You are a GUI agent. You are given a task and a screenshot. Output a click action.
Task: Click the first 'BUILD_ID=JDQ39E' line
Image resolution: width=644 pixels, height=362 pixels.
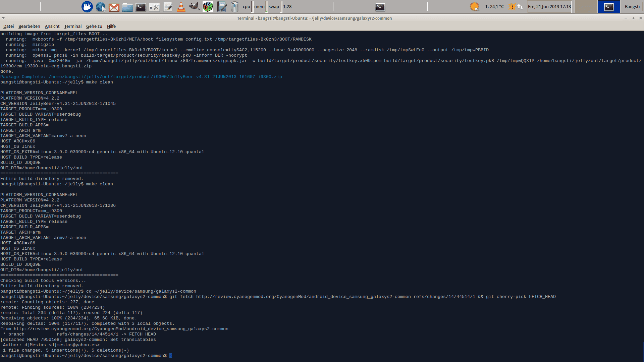pyautogui.click(x=20, y=163)
